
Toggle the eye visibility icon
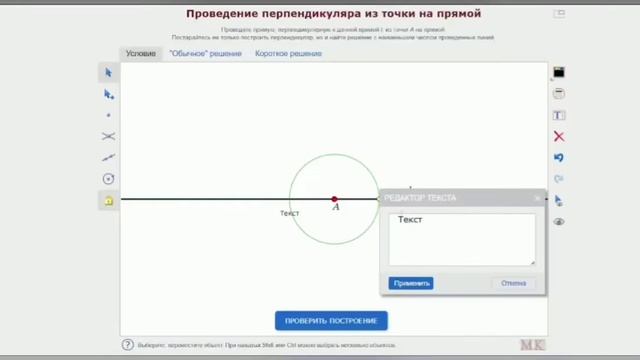click(559, 222)
